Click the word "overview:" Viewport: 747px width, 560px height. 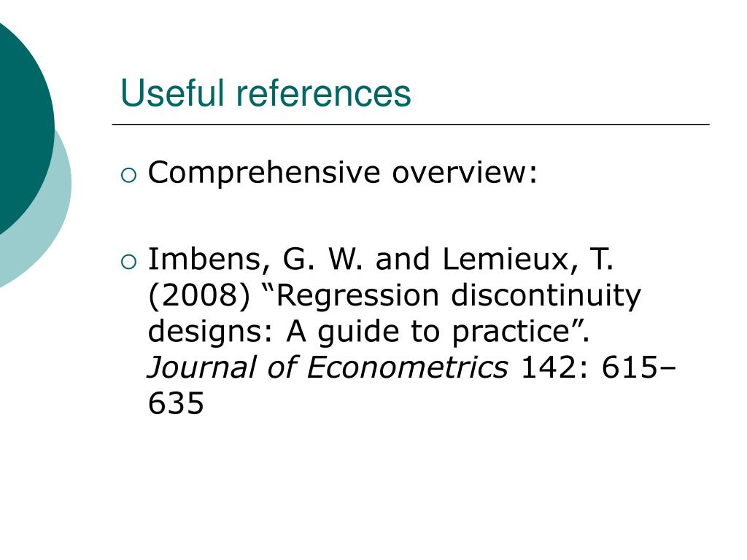coord(465,172)
